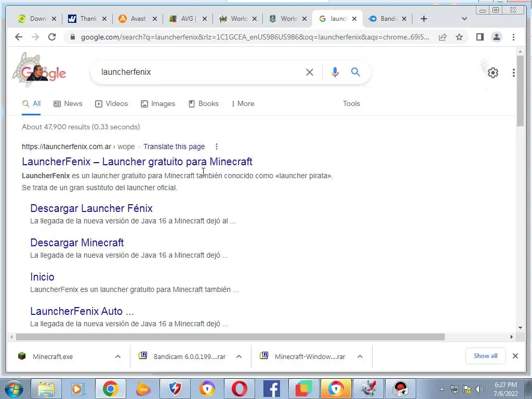This screenshot has width=532, height=399.
Task: Expand the tab search chevron
Action: [464, 19]
